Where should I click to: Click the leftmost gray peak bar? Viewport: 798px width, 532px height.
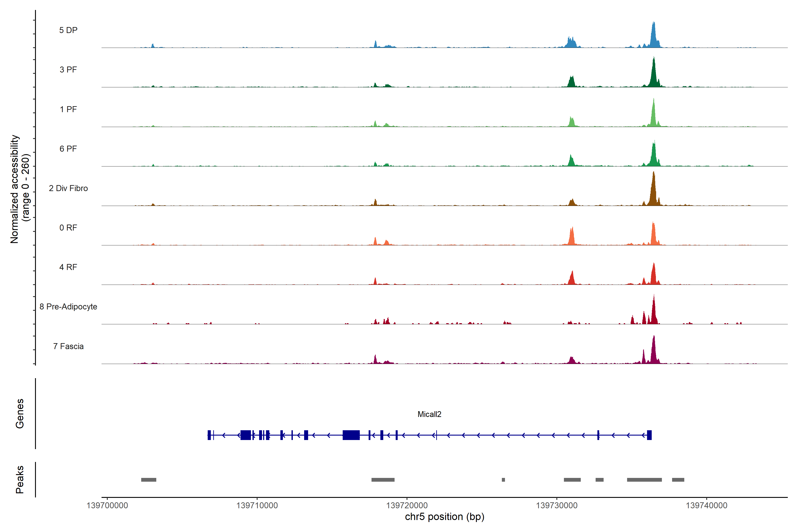click(149, 480)
